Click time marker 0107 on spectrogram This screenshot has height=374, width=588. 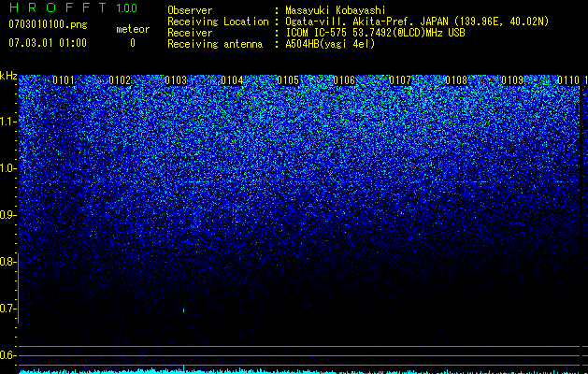click(x=400, y=80)
